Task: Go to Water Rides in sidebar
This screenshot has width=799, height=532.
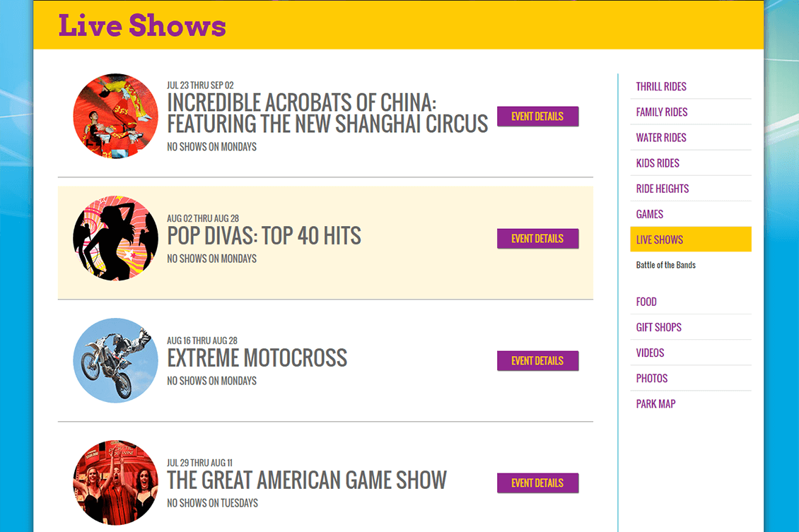Action: 661,138
